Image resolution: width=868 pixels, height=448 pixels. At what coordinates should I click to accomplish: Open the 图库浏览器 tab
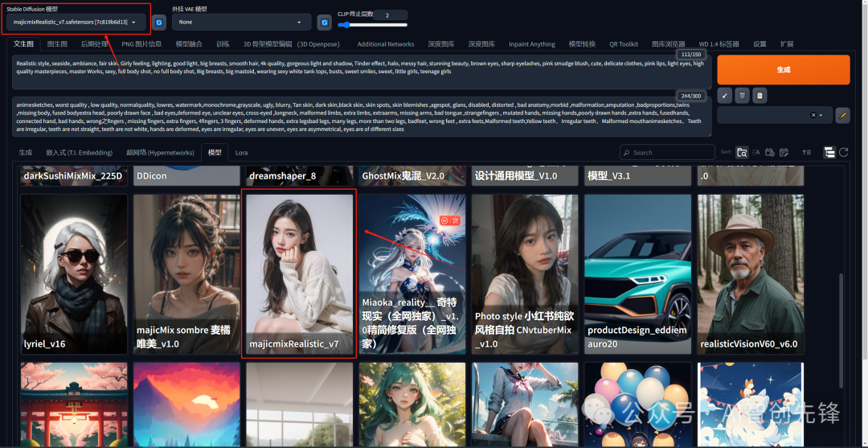668,43
